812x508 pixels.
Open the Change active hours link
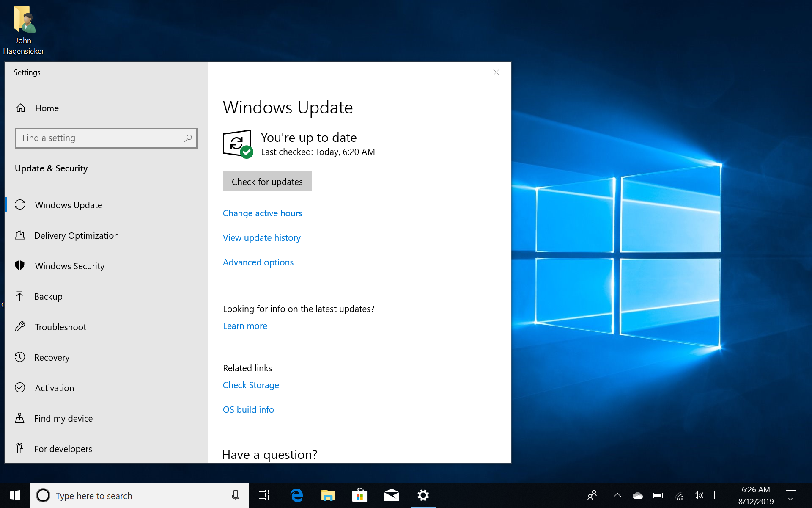coord(263,213)
